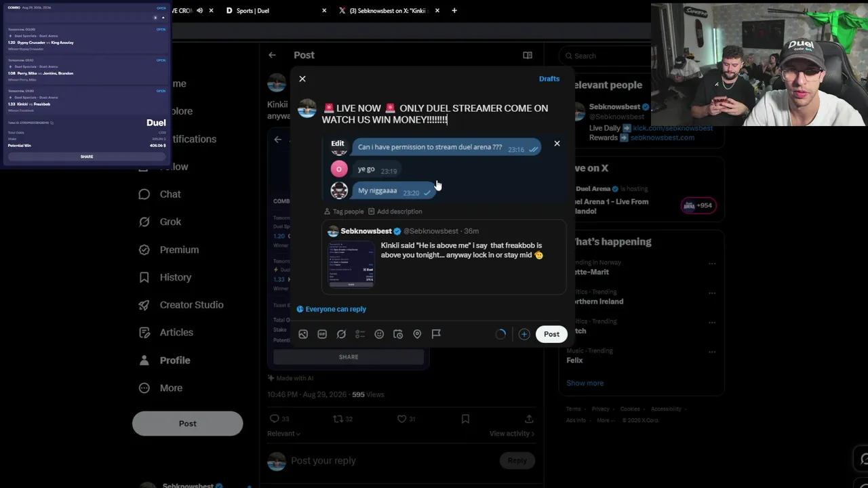Open options for Northern Ireland trend
The height and width of the screenshot is (488, 868).
click(712, 293)
